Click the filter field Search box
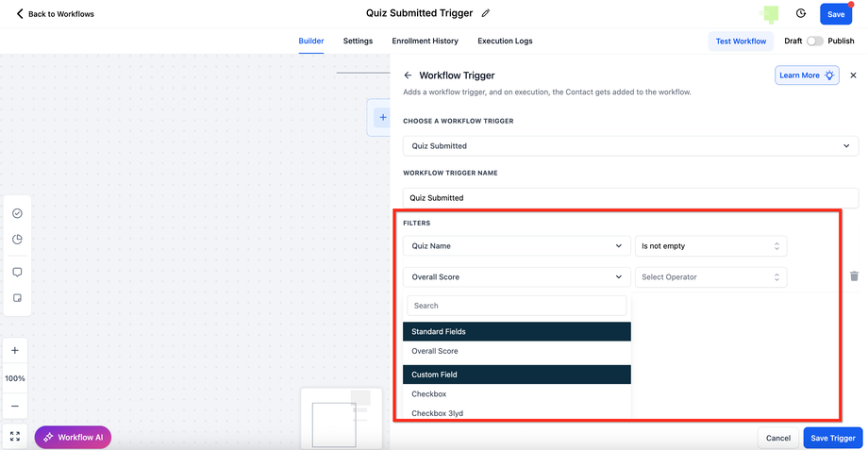Viewport: 868px width, 450px height. pos(517,306)
